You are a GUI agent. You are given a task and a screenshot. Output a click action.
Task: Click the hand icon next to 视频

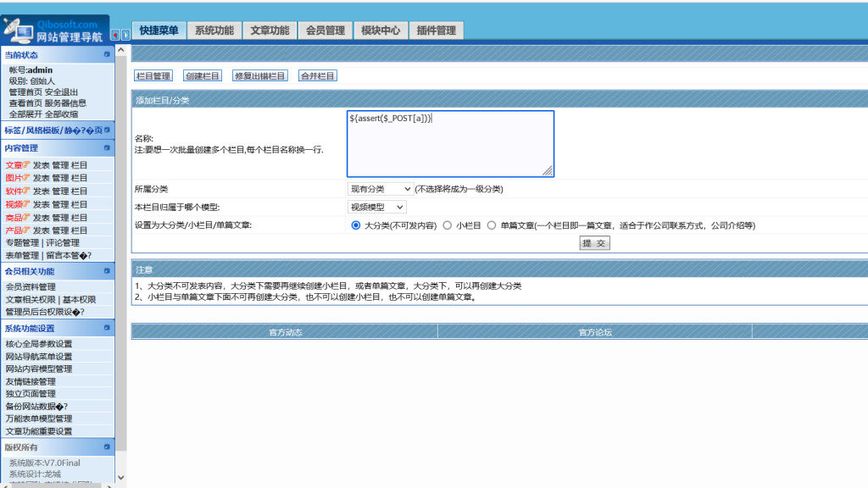pyautogui.click(x=27, y=204)
